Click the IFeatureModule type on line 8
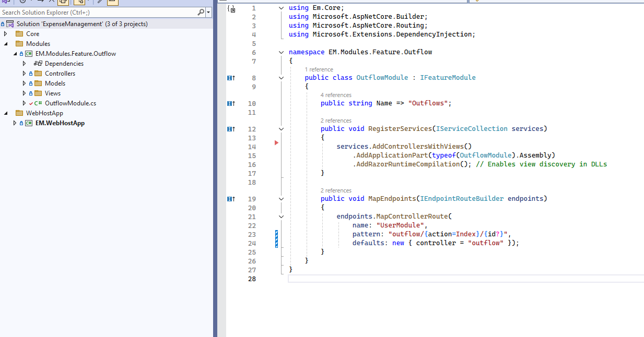This screenshot has width=644, height=337. [448, 78]
